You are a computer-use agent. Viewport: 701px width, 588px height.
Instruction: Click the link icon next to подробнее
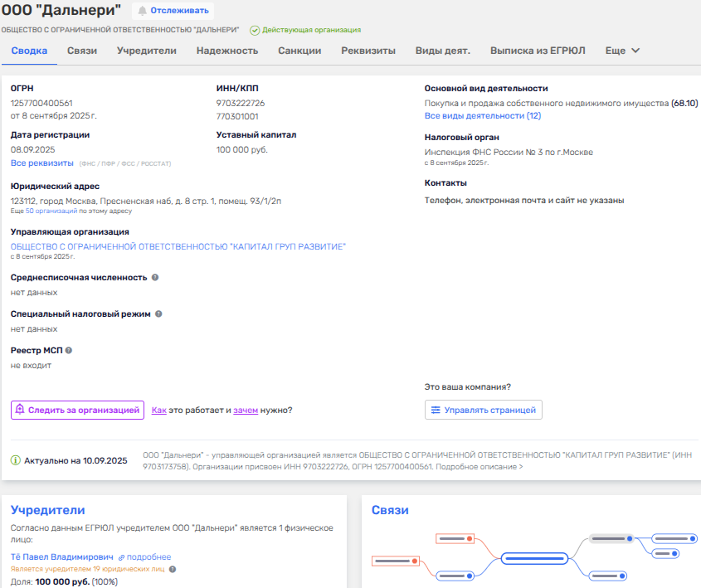[121, 557]
